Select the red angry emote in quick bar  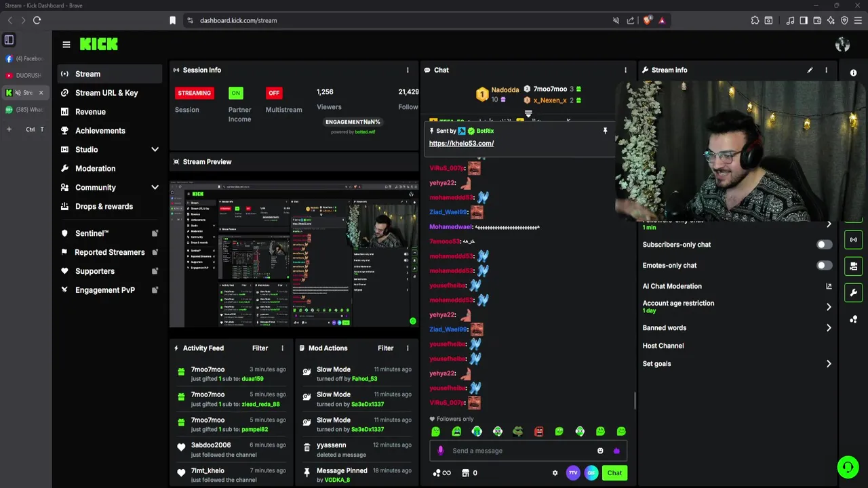pyautogui.click(x=538, y=431)
